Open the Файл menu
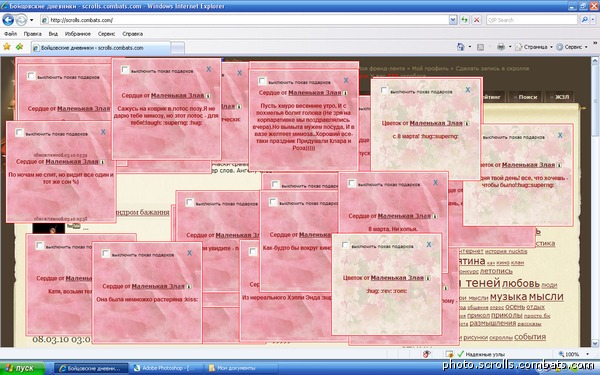Image resolution: width=600 pixels, height=375 pixels. click(x=10, y=34)
